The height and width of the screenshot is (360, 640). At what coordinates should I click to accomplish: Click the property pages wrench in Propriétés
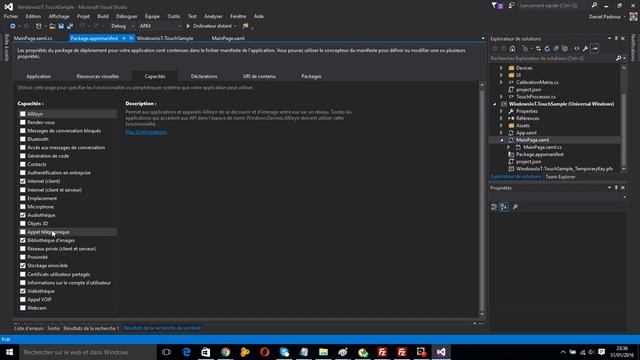click(x=515, y=207)
